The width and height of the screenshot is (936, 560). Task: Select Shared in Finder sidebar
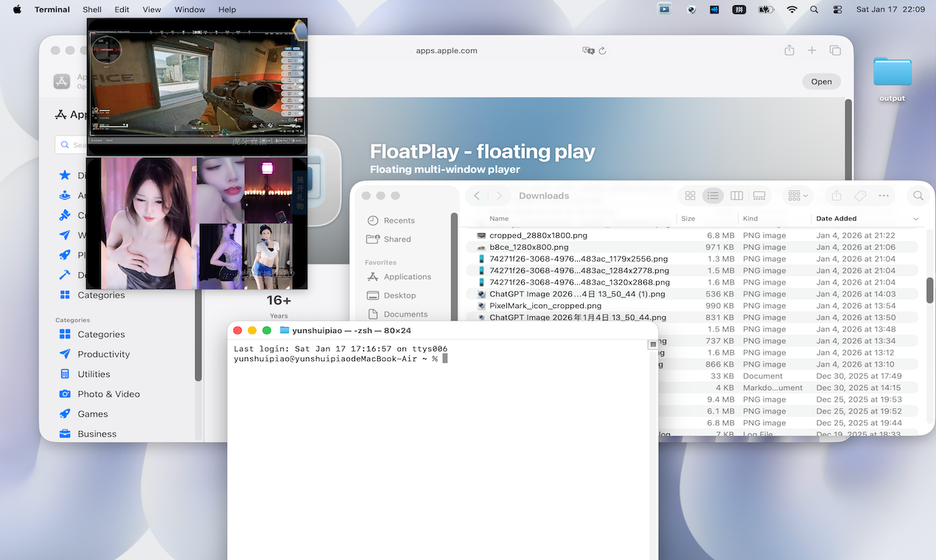pyautogui.click(x=388, y=239)
